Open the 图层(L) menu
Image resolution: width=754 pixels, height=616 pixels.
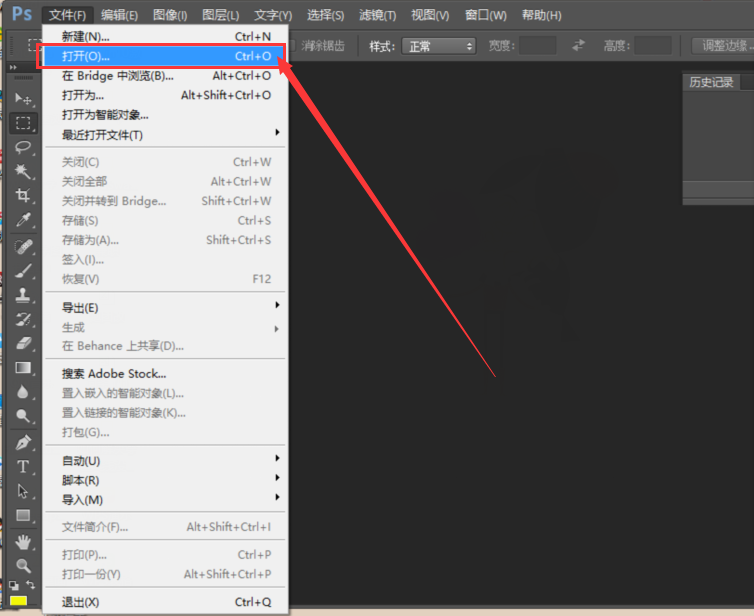[x=221, y=15]
